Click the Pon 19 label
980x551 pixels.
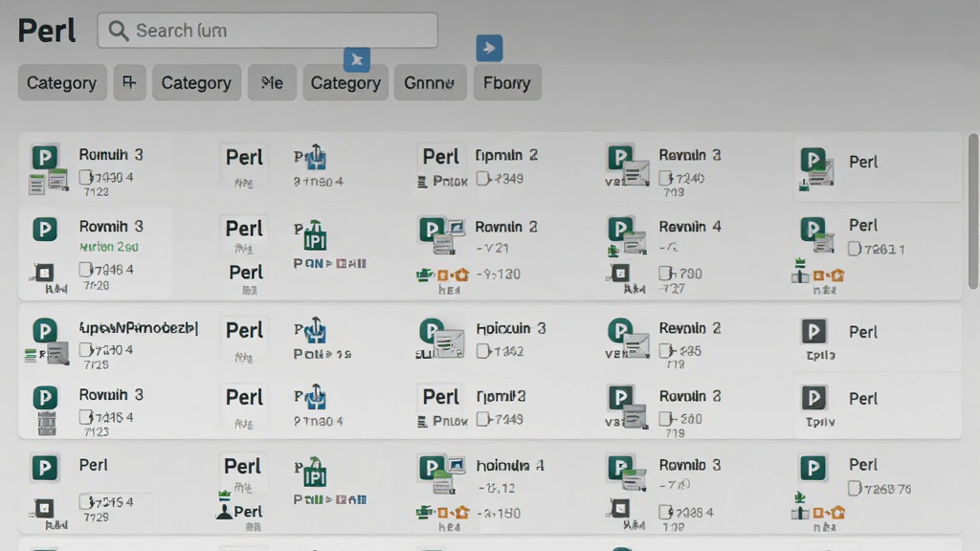323,354
